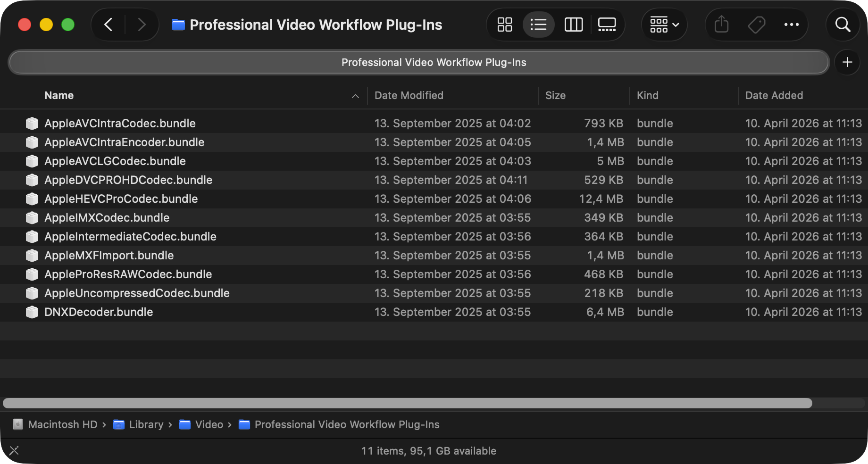868x464 pixels.
Task: Sort by Date Added column
Action: (x=774, y=95)
